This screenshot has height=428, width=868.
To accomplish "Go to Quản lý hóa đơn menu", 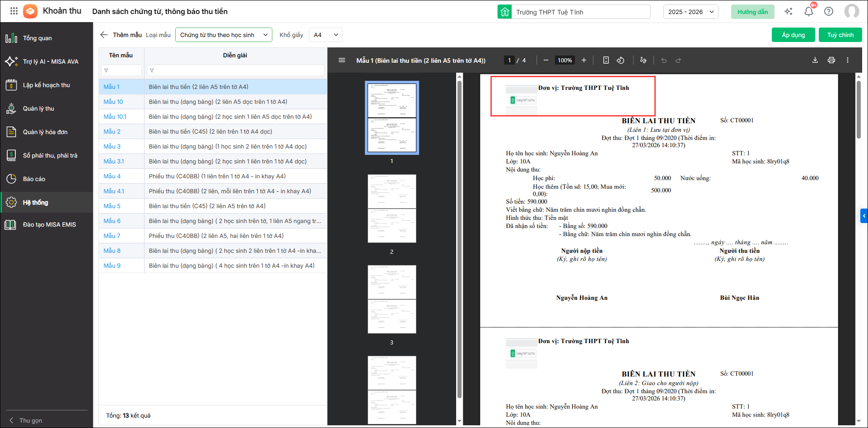I will tap(45, 132).
